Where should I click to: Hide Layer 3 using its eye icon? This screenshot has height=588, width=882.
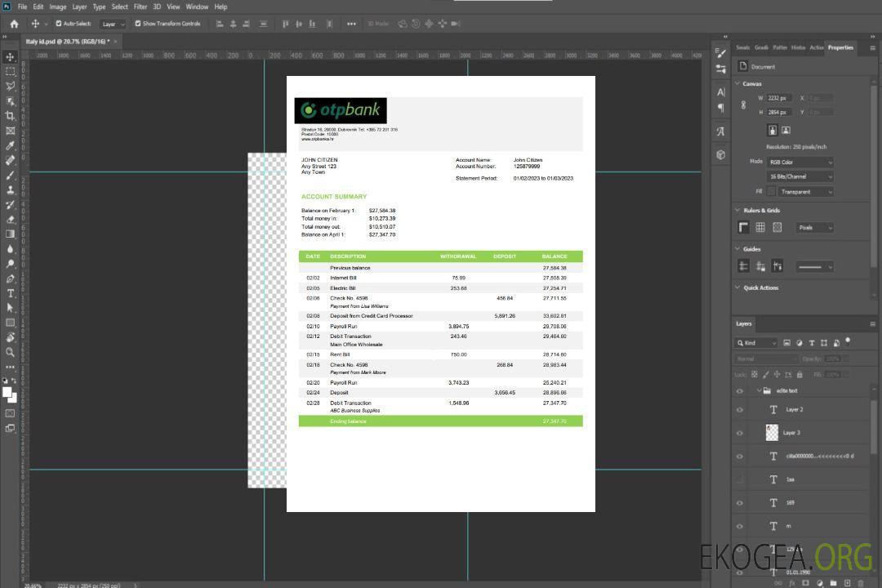[740, 434]
